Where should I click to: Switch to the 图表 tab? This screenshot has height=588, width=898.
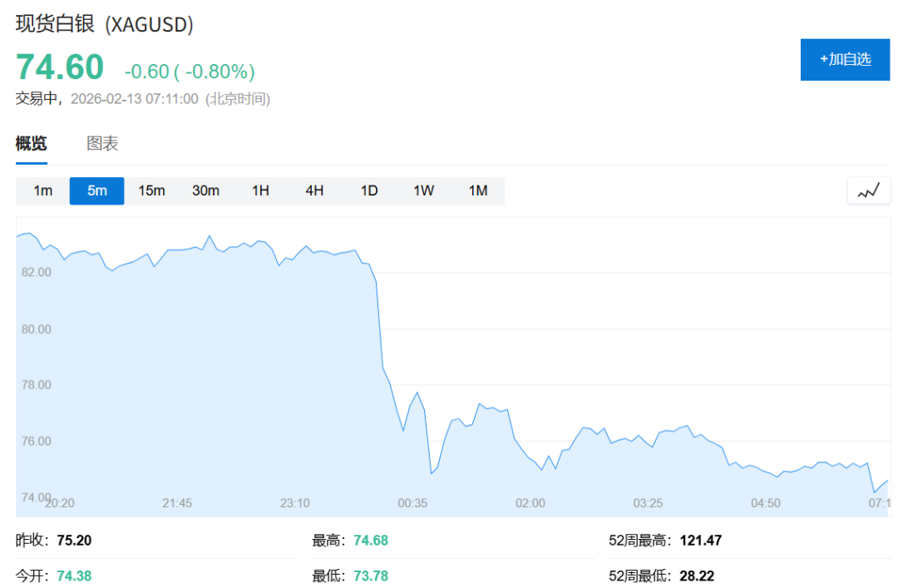(x=102, y=144)
